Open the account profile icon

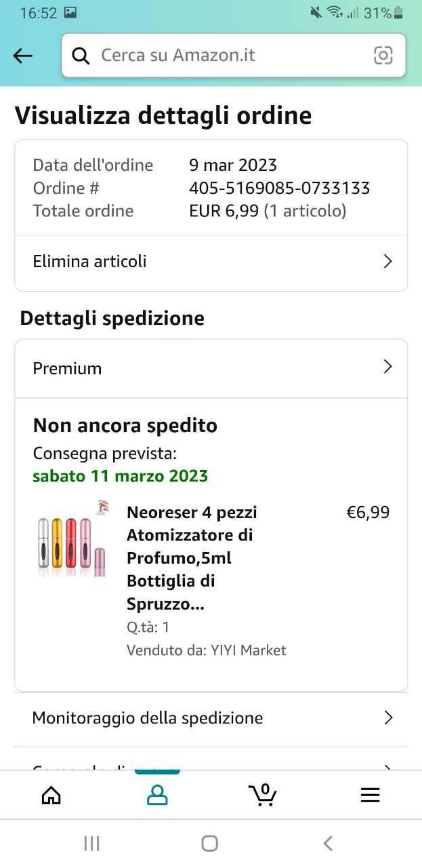coord(157,795)
